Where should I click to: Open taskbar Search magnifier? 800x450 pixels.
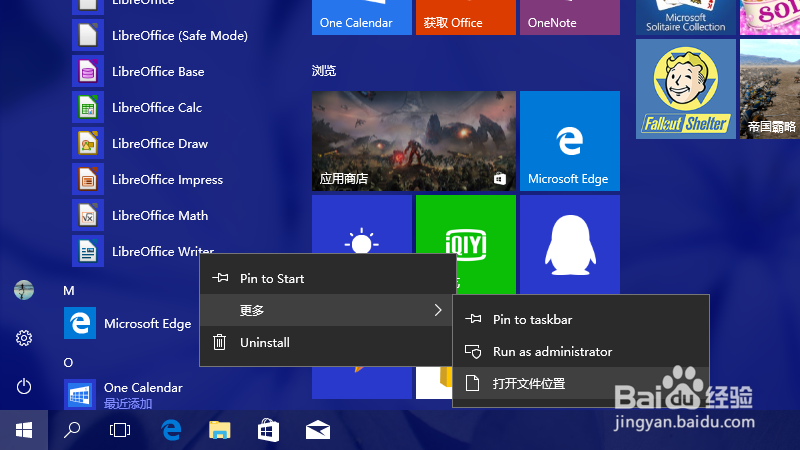72,430
